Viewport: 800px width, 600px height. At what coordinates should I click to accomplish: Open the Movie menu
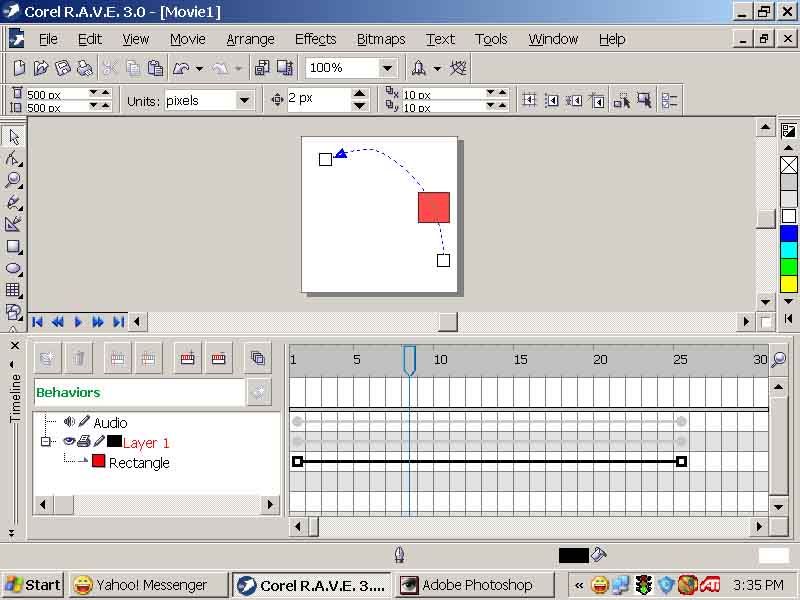point(188,39)
